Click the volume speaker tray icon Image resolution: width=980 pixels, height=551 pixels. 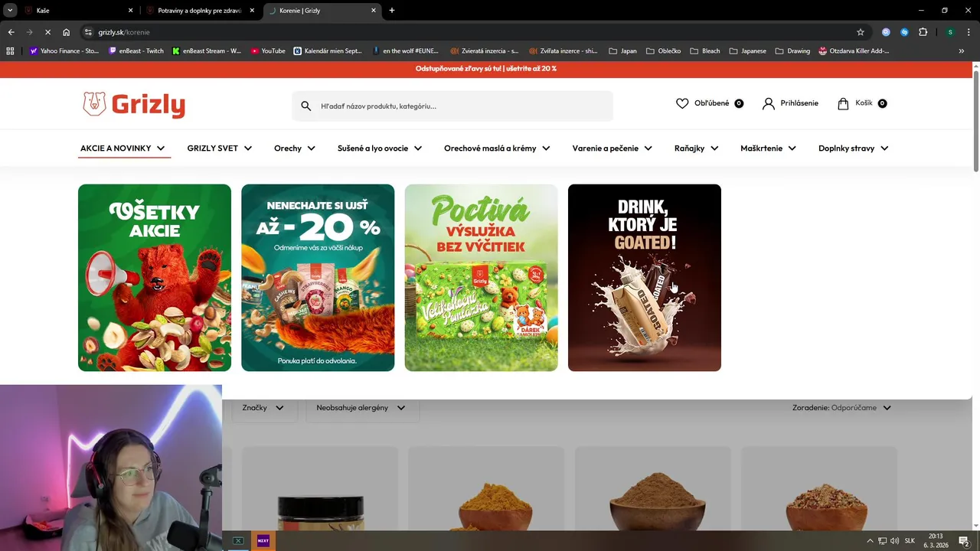[895, 541]
